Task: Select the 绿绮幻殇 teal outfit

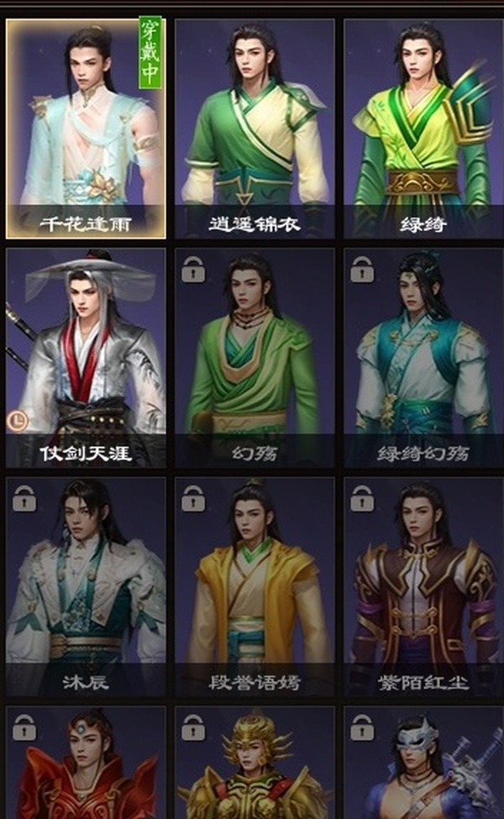Action: 423,358
